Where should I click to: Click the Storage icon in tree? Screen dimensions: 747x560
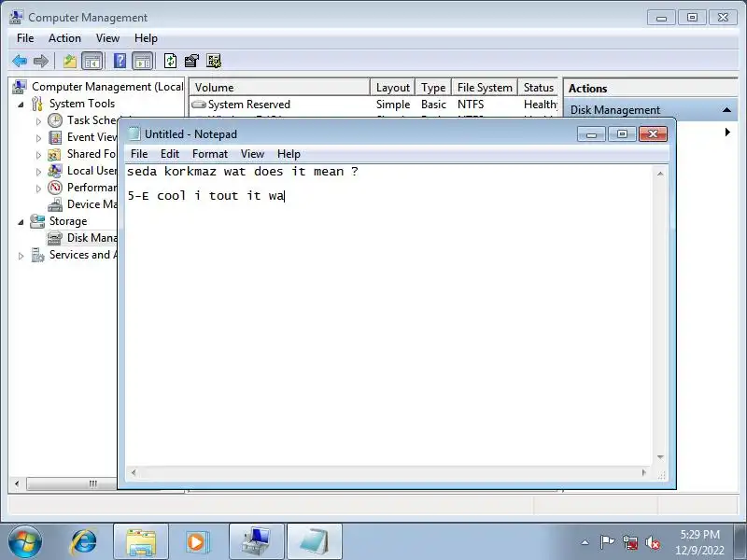[37, 221]
